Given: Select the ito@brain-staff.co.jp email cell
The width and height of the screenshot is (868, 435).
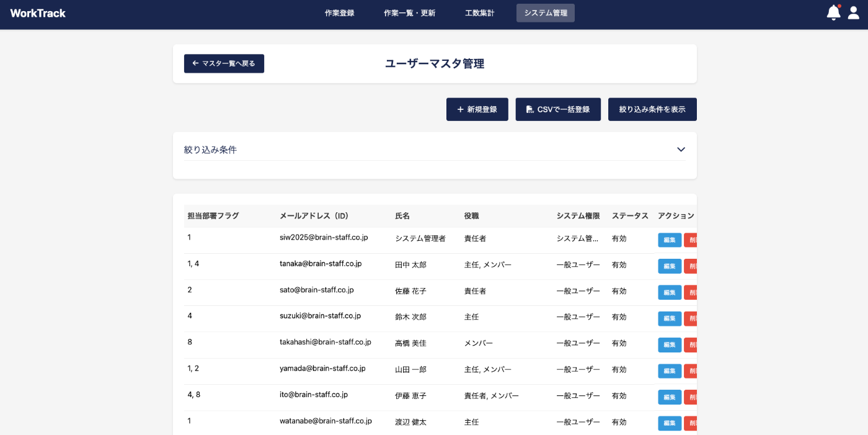Looking at the screenshot, I should 314,395.
